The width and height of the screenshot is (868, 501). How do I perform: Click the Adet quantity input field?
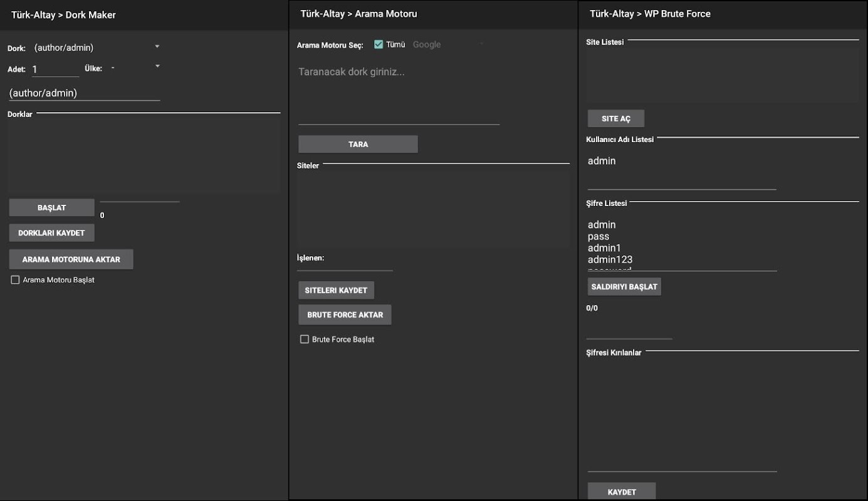click(x=55, y=70)
